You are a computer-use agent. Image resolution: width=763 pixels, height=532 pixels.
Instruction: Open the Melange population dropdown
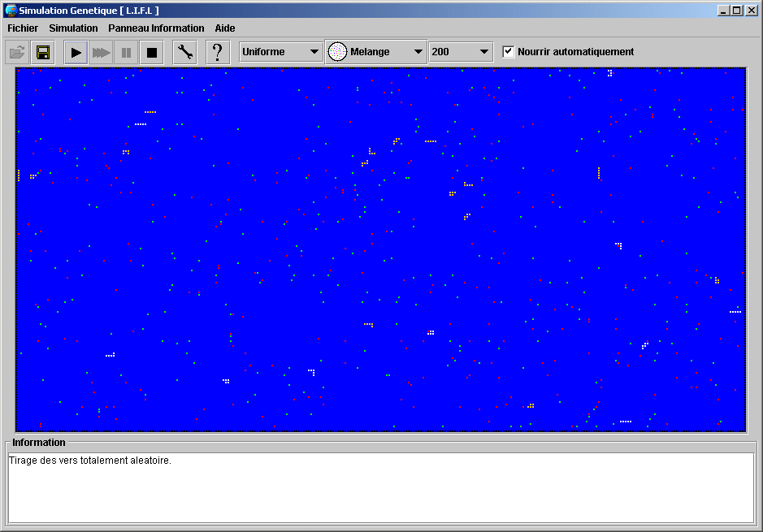[x=376, y=52]
